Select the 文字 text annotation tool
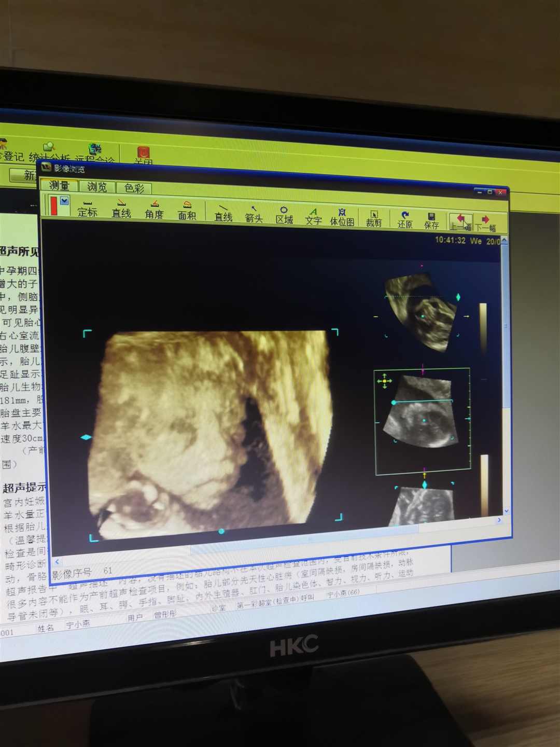 click(313, 217)
